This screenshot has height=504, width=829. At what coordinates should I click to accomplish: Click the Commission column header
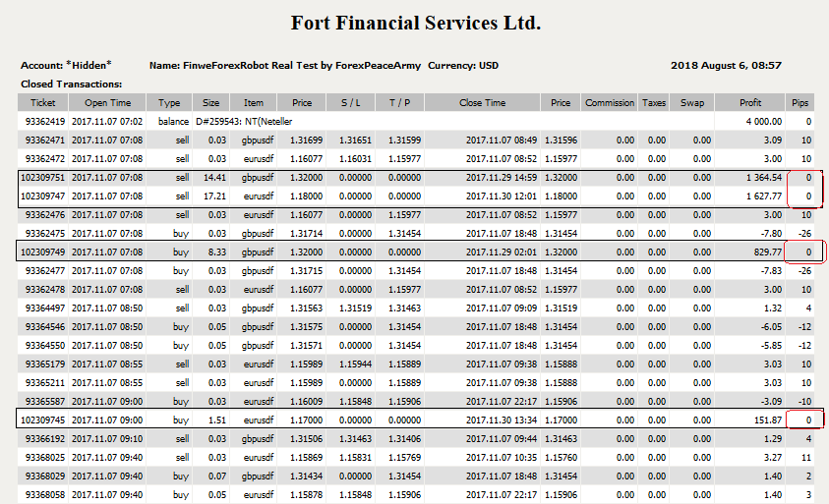610,103
